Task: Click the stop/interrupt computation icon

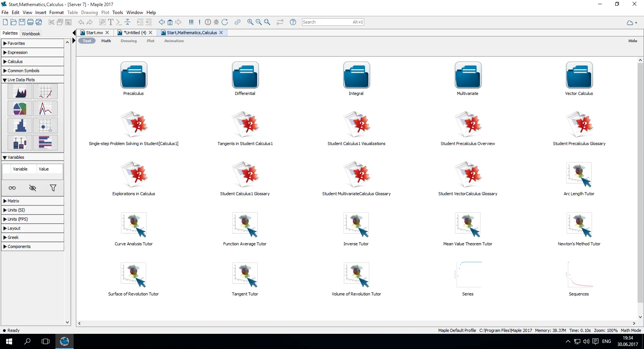Action: point(208,22)
